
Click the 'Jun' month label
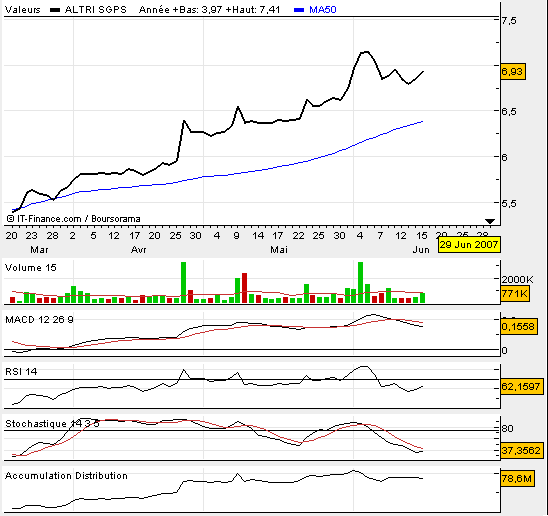[x=421, y=250]
